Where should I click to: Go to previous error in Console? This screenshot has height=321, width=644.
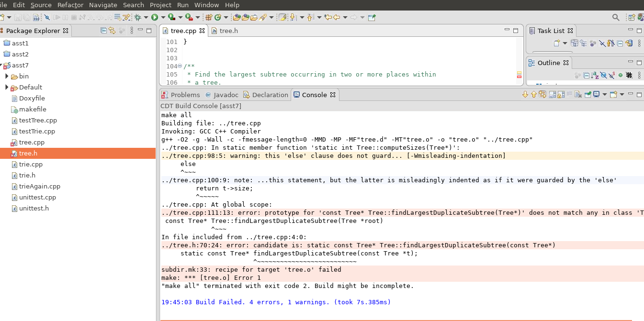(534, 94)
